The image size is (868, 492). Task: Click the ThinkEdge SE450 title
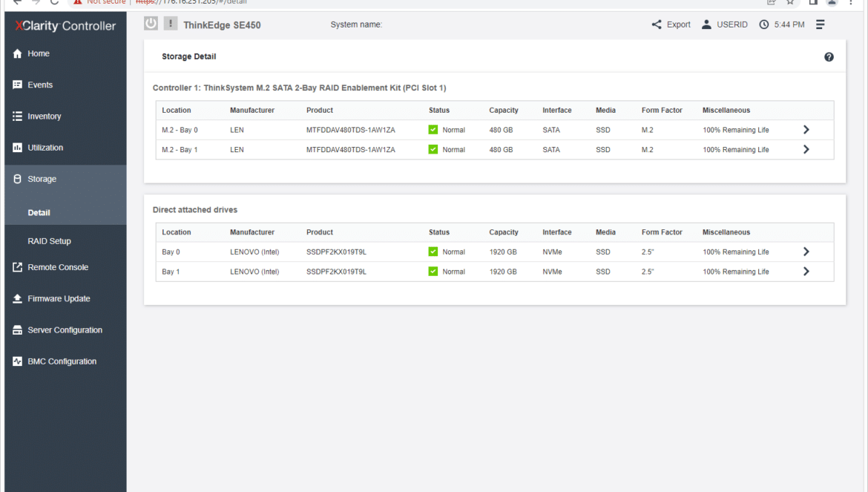click(x=222, y=25)
